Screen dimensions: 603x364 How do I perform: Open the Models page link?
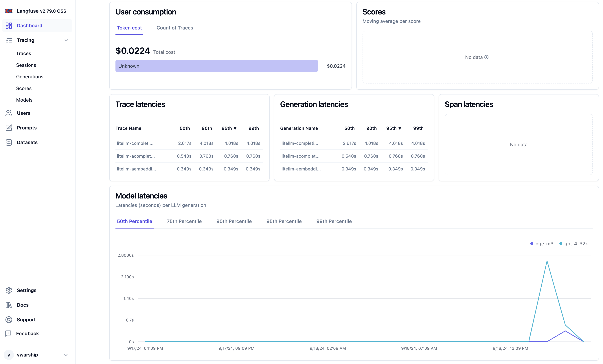tap(24, 100)
